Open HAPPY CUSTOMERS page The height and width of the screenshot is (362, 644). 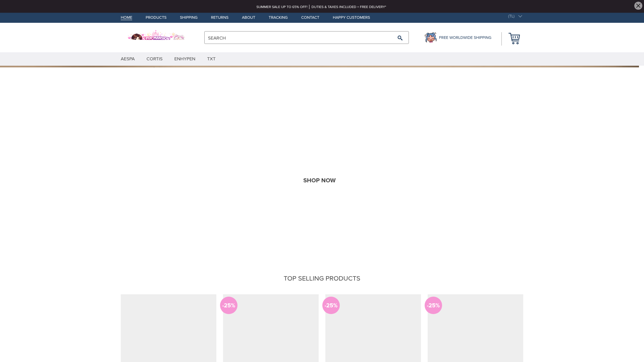351,17
